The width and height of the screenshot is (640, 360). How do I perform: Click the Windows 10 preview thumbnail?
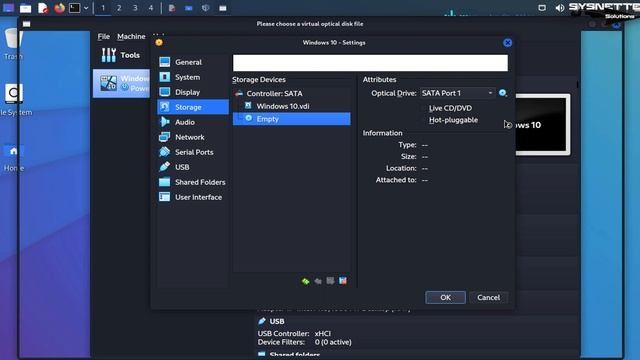[543, 124]
